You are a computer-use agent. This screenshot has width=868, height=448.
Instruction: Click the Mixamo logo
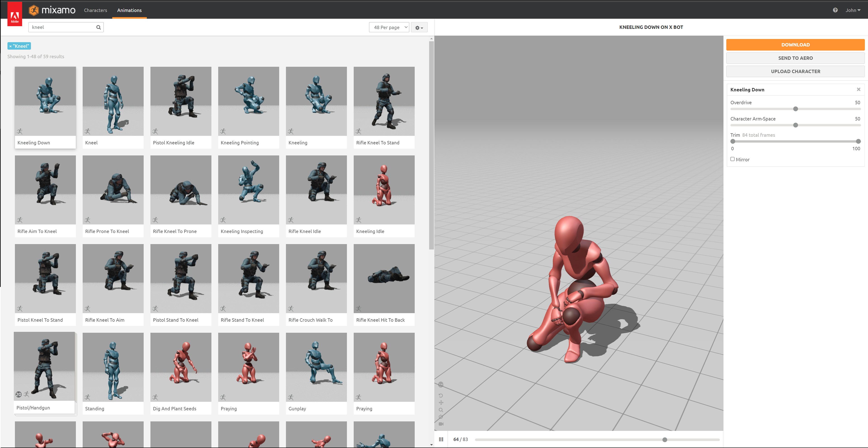pos(52,10)
